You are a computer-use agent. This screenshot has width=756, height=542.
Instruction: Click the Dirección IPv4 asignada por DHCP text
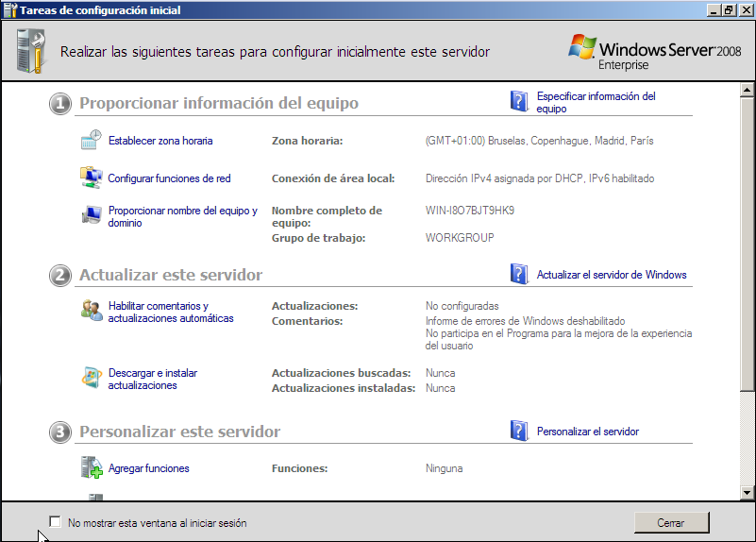pyautogui.click(x=540, y=178)
